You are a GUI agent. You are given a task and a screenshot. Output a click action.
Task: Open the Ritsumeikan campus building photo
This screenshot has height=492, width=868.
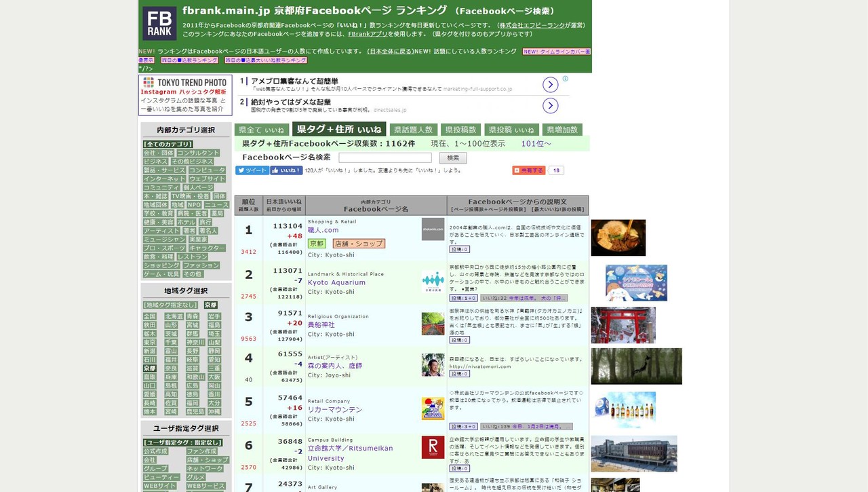tap(634, 453)
